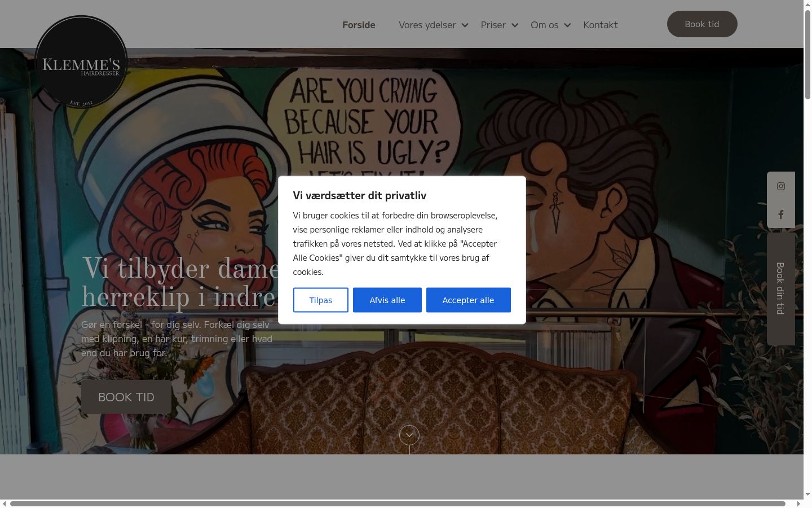Click the scrollbar up arrow
The width and height of the screenshot is (812, 508).
coord(807,4)
